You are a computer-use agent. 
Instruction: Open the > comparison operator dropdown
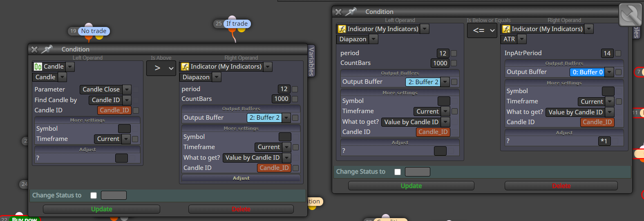tap(161, 68)
